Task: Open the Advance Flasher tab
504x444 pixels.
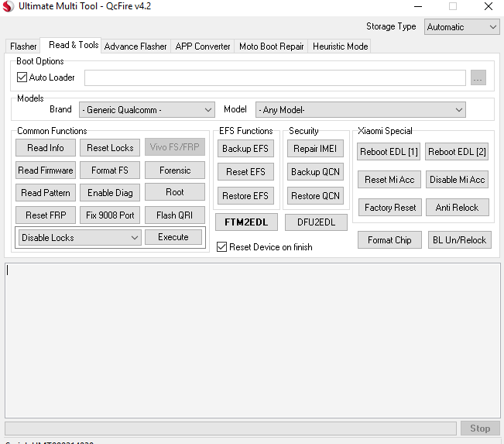Action: 135,46
